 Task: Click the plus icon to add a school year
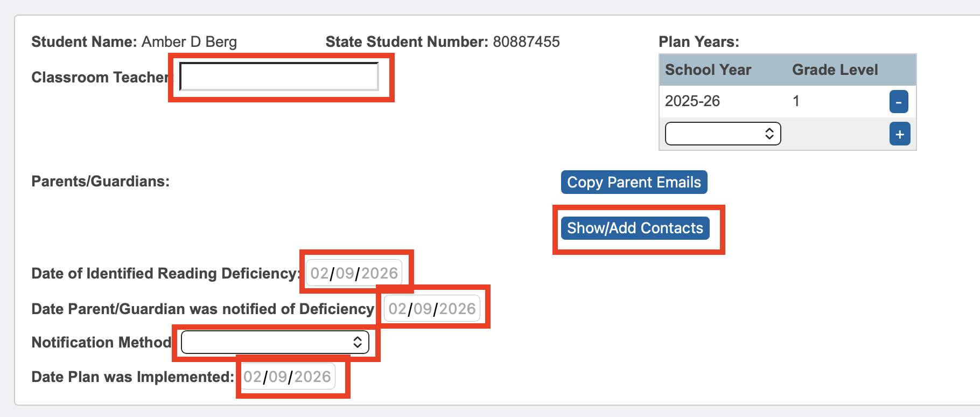[x=899, y=134]
